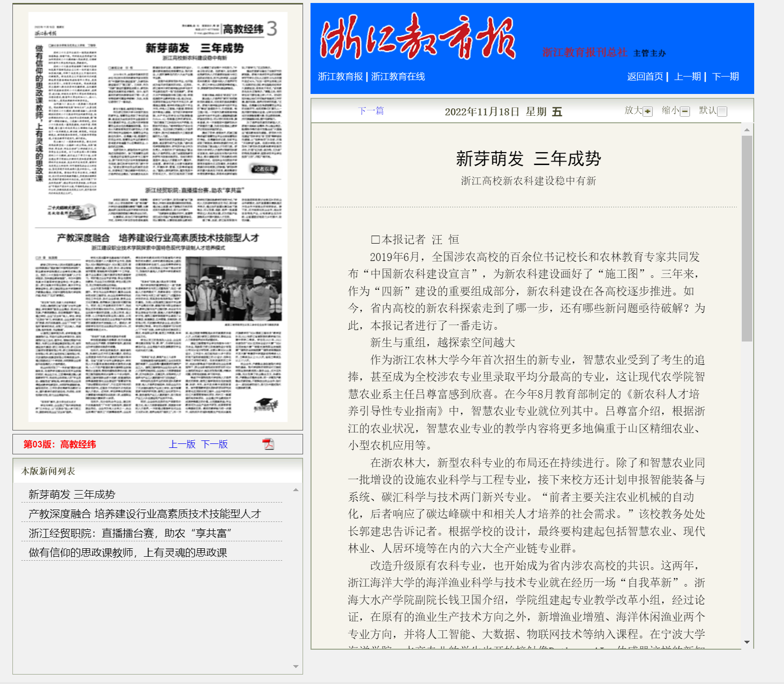Open 产教深度融合 article in list
The height and width of the screenshot is (684, 784).
[x=145, y=513]
